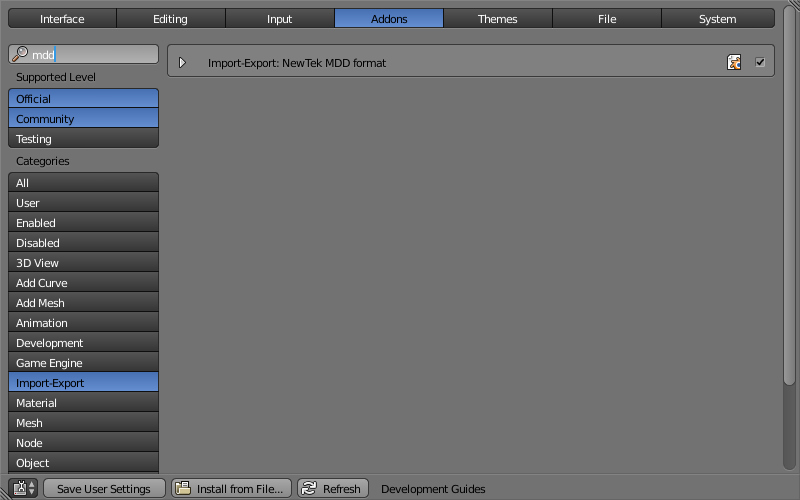
Task: Switch to the File tab
Action: (x=607, y=19)
